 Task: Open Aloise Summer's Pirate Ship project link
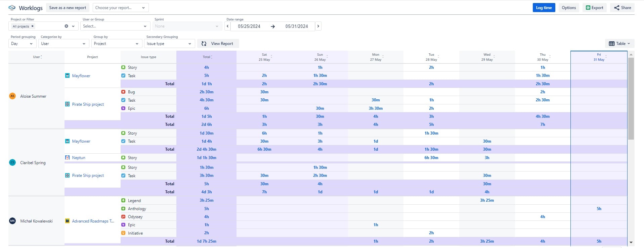click(x=88, y=104)
